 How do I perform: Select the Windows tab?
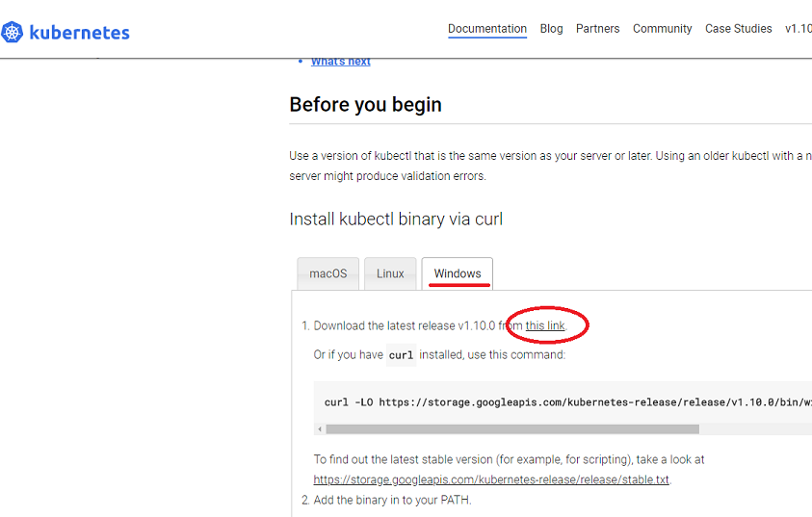coord(458,273)
